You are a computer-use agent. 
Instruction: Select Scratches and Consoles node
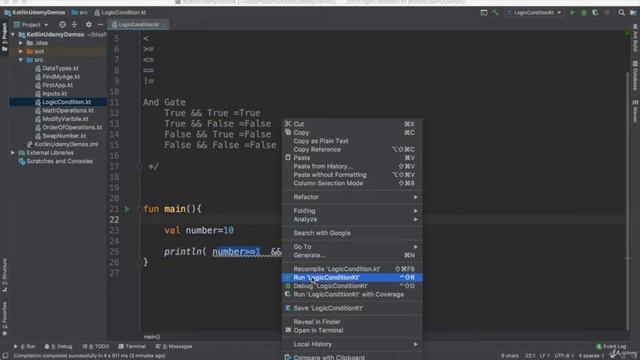[x=59, y=161]
